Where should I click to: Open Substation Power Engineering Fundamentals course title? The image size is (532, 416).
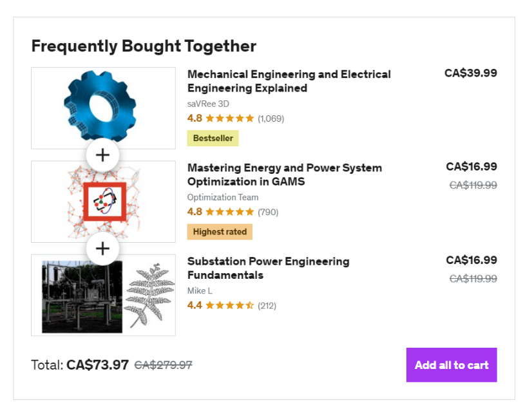coord(268,268)
